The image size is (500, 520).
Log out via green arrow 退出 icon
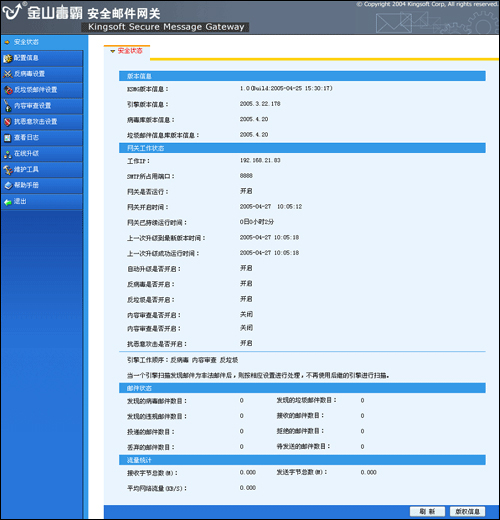click(x=7, y=202)
